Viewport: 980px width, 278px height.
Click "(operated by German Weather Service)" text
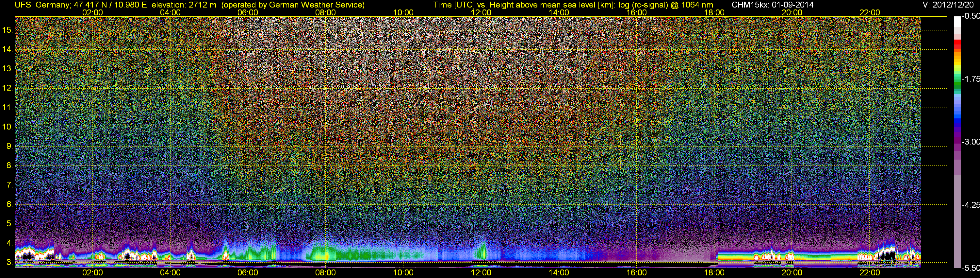[293, 5]
